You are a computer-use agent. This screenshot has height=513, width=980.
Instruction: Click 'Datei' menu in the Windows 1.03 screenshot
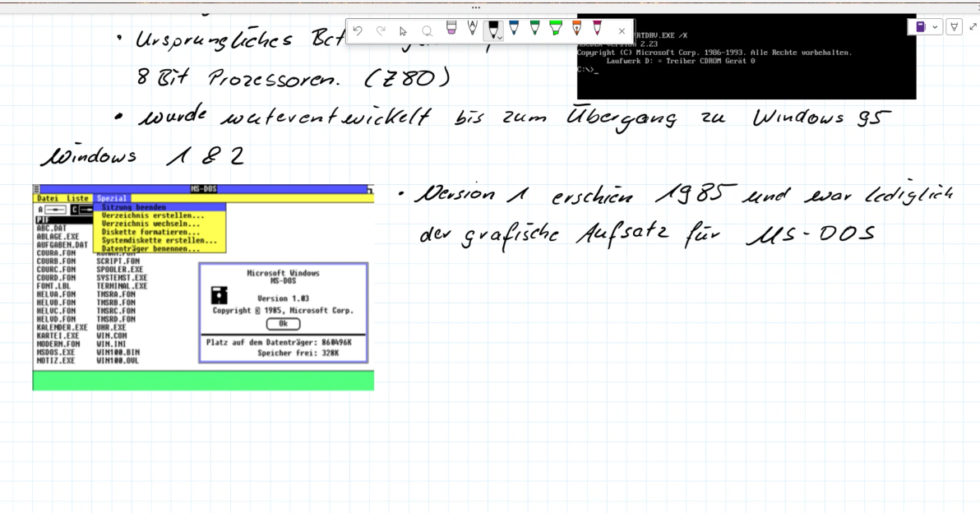(48, 198)
